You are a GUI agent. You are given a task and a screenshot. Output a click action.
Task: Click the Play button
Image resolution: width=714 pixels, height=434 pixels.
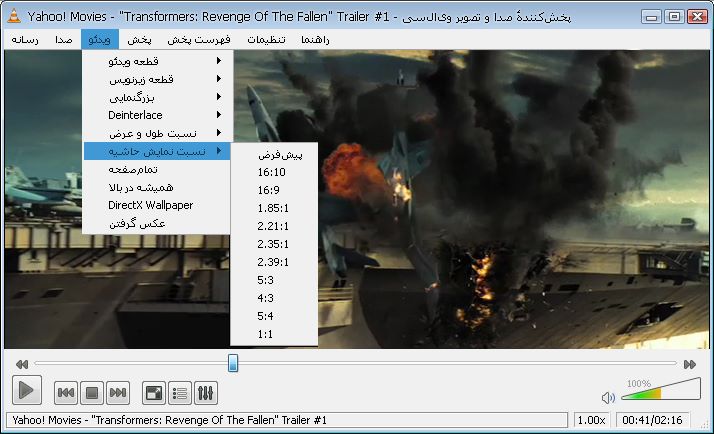click(x=26, y=390)
